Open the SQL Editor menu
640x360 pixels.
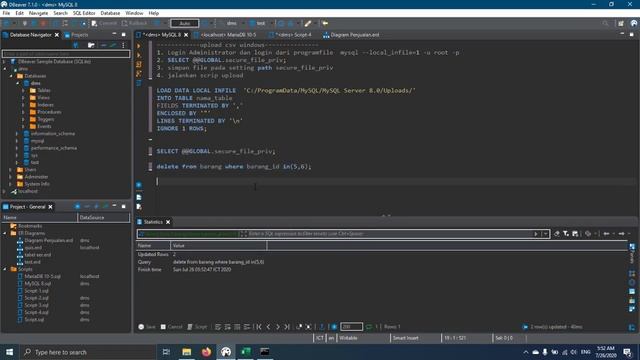click(84, 13)
